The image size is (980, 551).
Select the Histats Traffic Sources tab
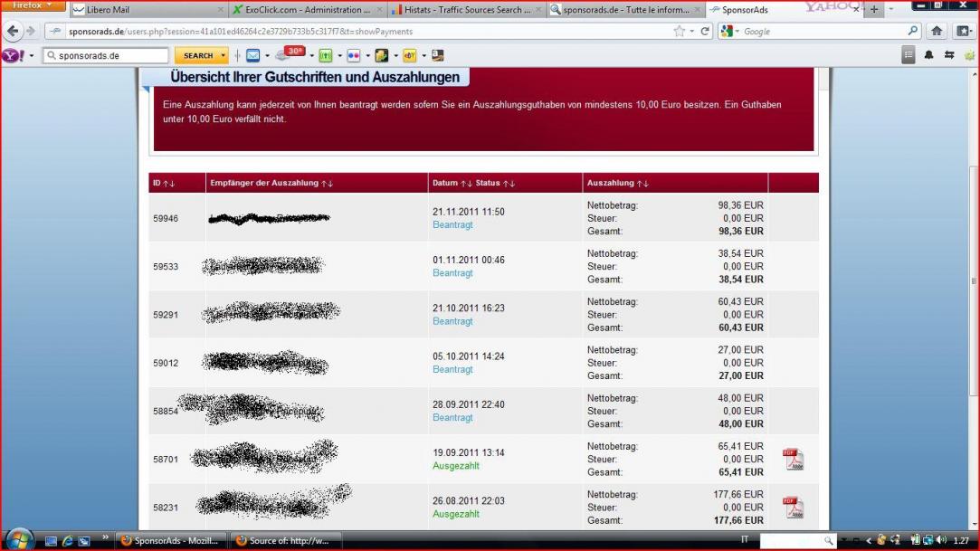tap(461, 10)
